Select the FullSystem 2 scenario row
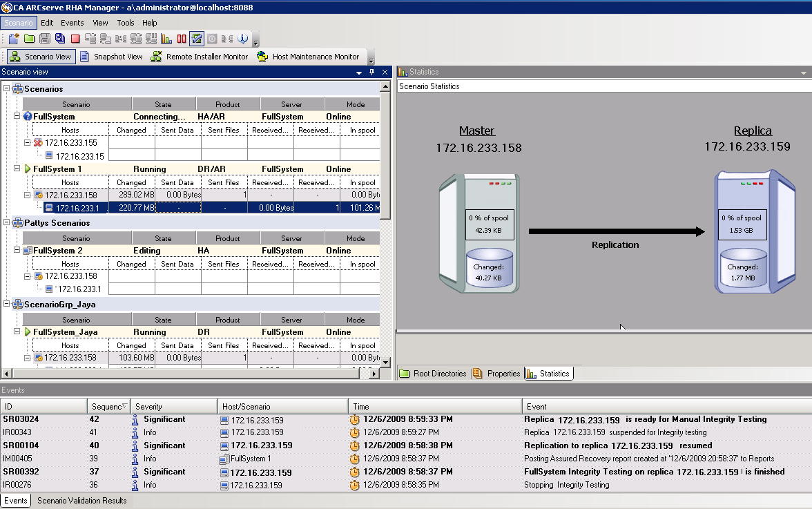 [58, 251]
